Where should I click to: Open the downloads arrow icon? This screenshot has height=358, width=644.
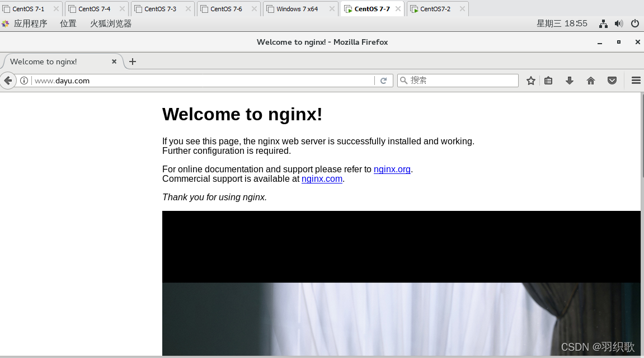[x=569, y=81]
